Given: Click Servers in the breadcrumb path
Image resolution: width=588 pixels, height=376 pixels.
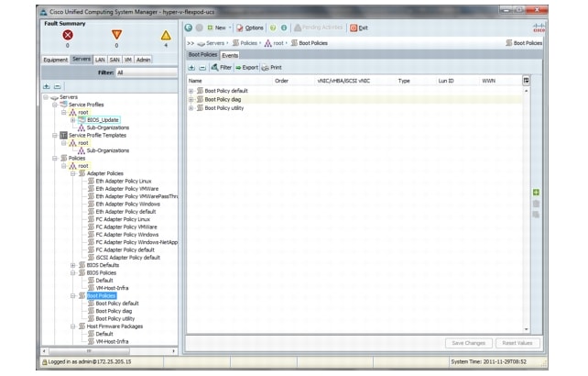Looking at the screenshot, I should [x=215, y=43].
